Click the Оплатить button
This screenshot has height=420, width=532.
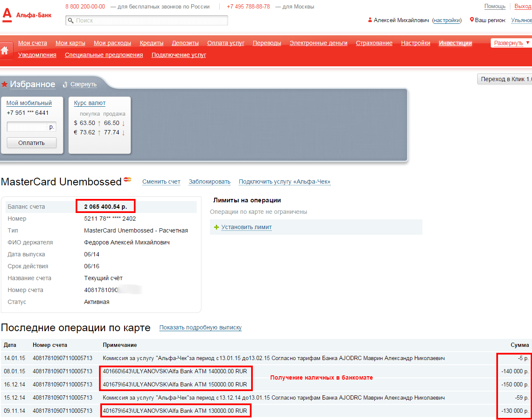point(31,143)
